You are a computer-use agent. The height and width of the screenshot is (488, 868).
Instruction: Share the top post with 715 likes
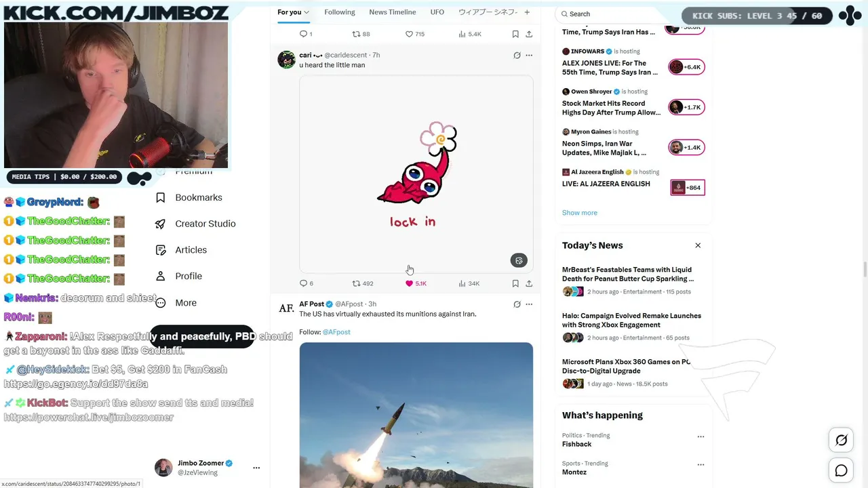pos(529,34)
